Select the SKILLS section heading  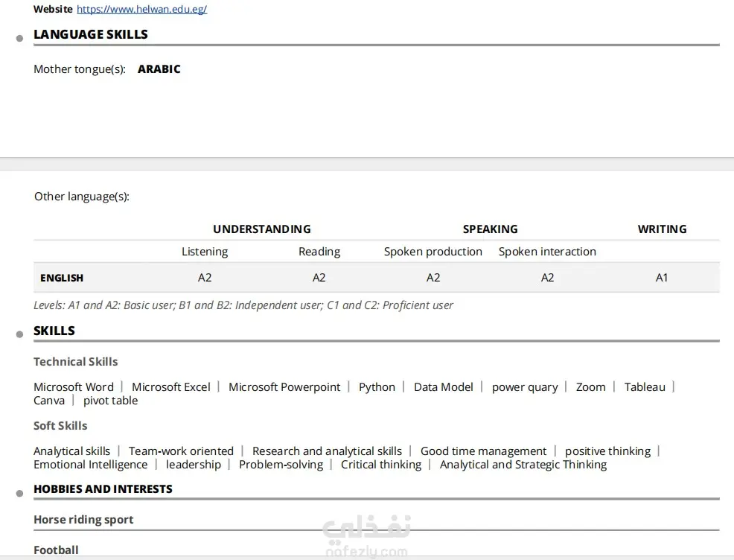click(54, 331)
